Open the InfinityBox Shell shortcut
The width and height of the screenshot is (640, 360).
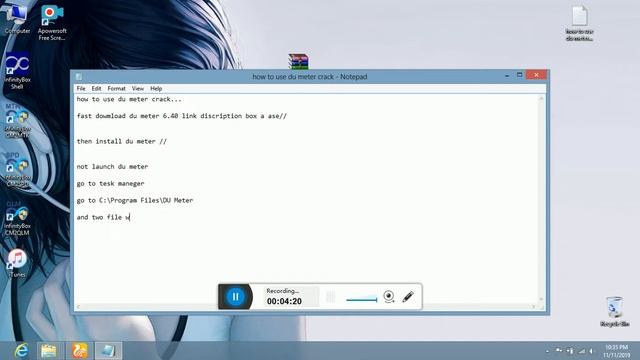pyautogui.click(x=17, y=70)
